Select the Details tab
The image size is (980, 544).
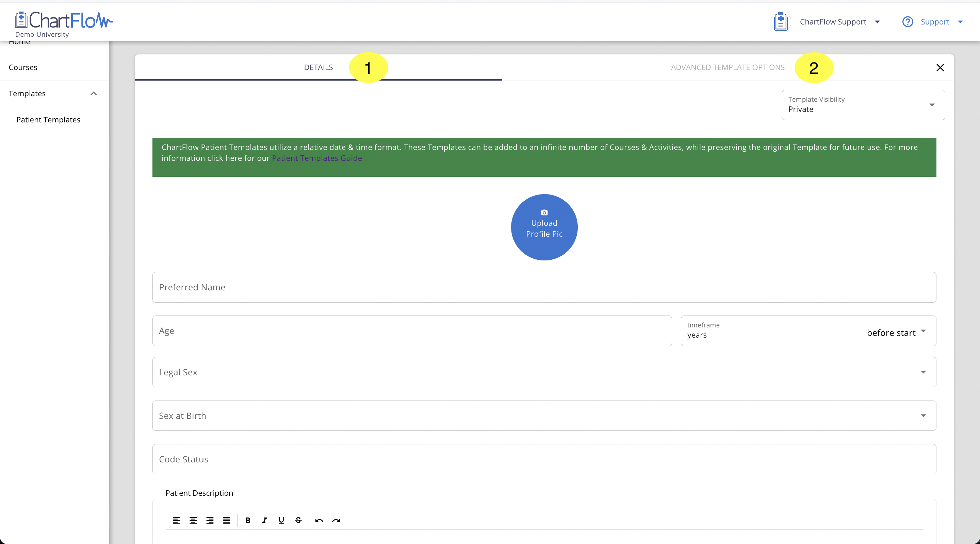tap(318, 67)
